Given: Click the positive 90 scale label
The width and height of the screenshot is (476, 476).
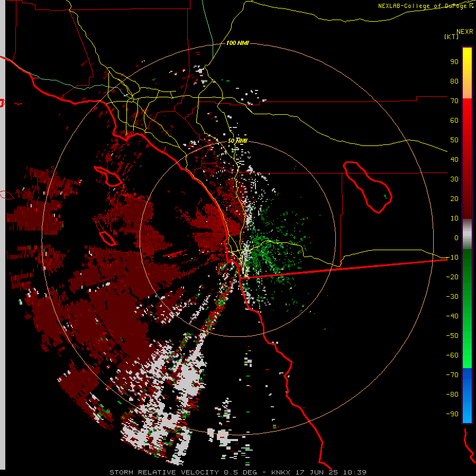Looking at the screenshot, I should (x=454, y=62).
